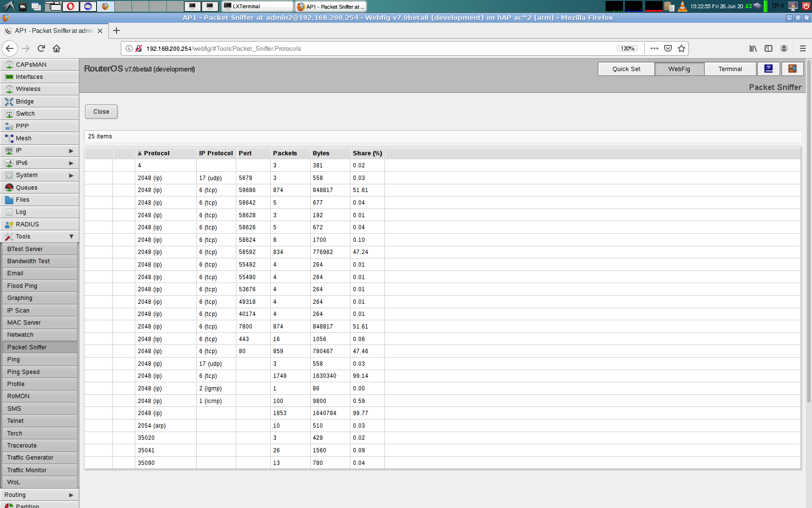
Task: Select the Bridge section icon
Action: tap(9, 101)
